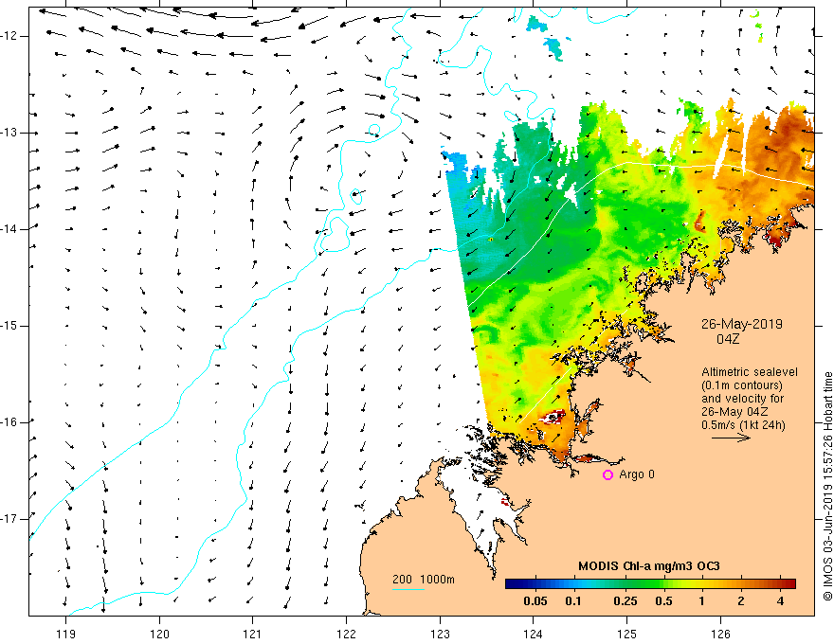Click the latitude label '-17'
Image resolution: width=834 pixels, height=644 pixels.
click(9, 519)
